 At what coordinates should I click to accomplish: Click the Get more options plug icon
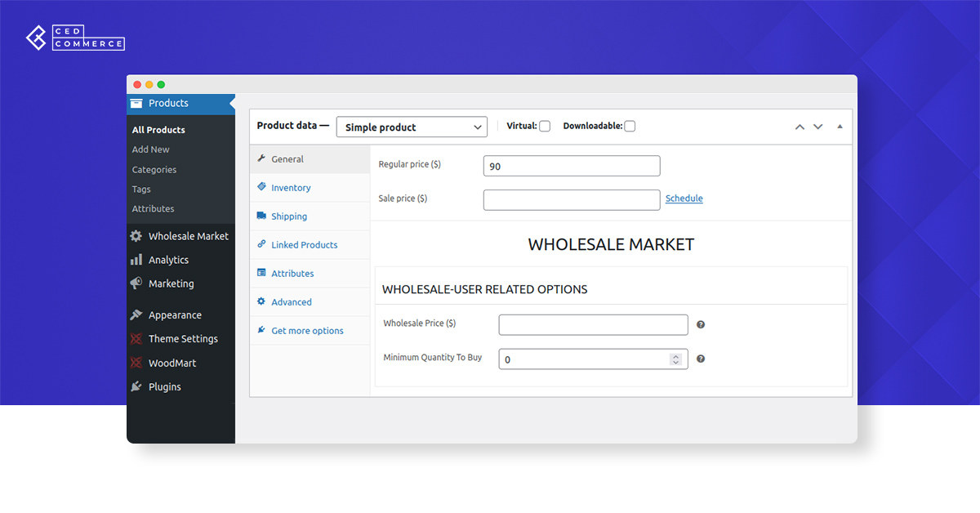pyautogui.click(x=261, y=330)
